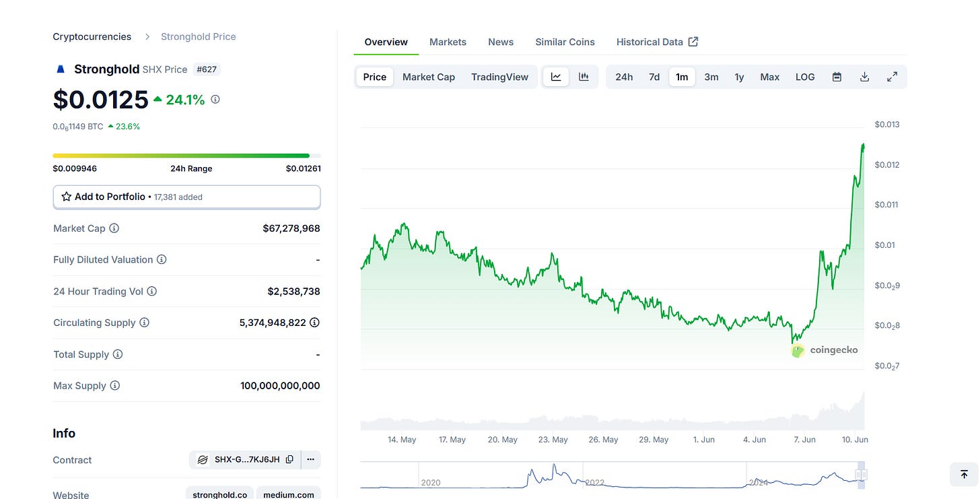The width and height of the screenshot is (980, 499).
Task: Toggle LOG scale on chart
Action: (805, 77)
